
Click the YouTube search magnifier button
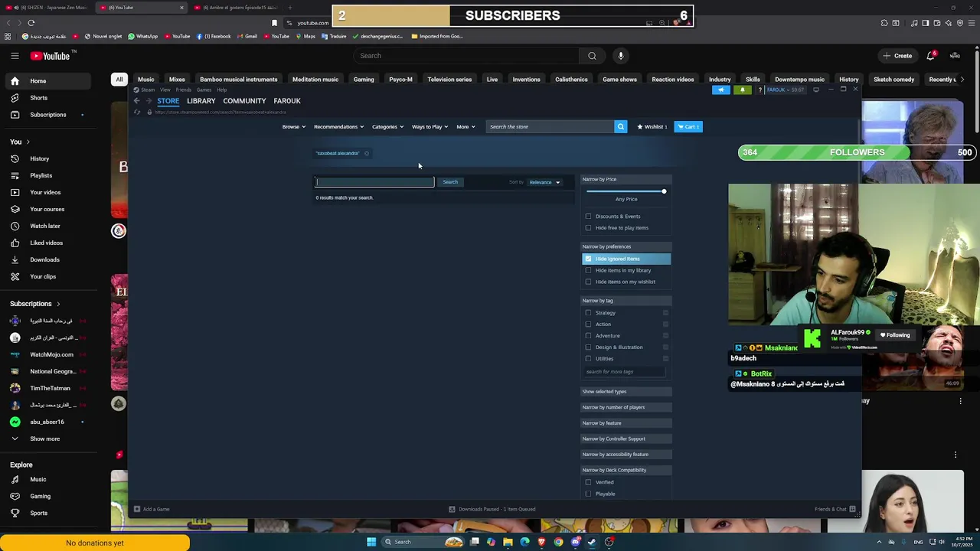[592, 56]
